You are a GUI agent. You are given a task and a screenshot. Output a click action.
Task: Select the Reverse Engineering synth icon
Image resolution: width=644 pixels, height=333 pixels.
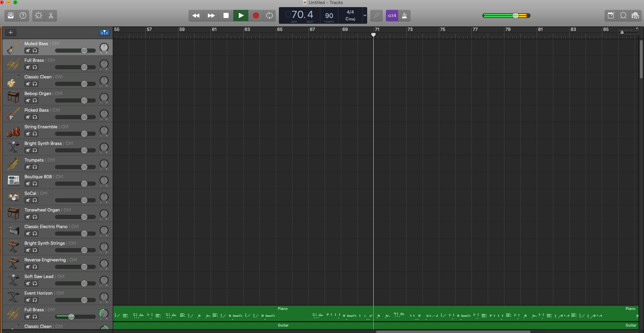click(13, 264)
